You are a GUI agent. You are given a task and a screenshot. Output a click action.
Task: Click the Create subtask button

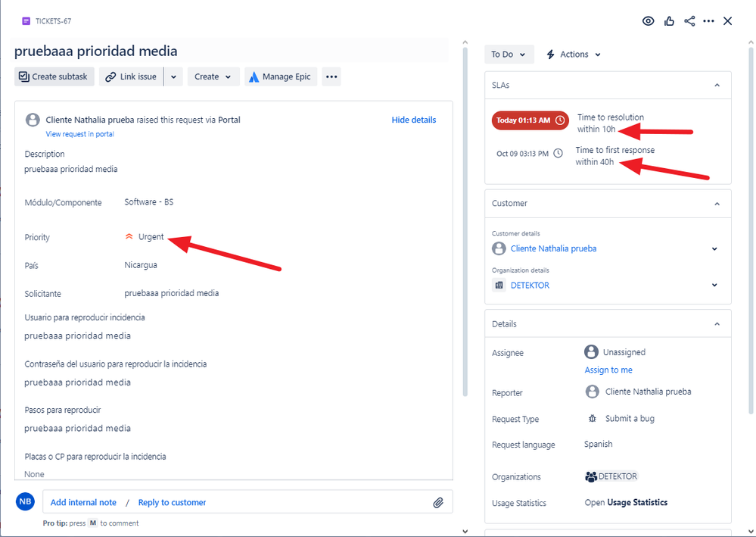pos(54,76)
